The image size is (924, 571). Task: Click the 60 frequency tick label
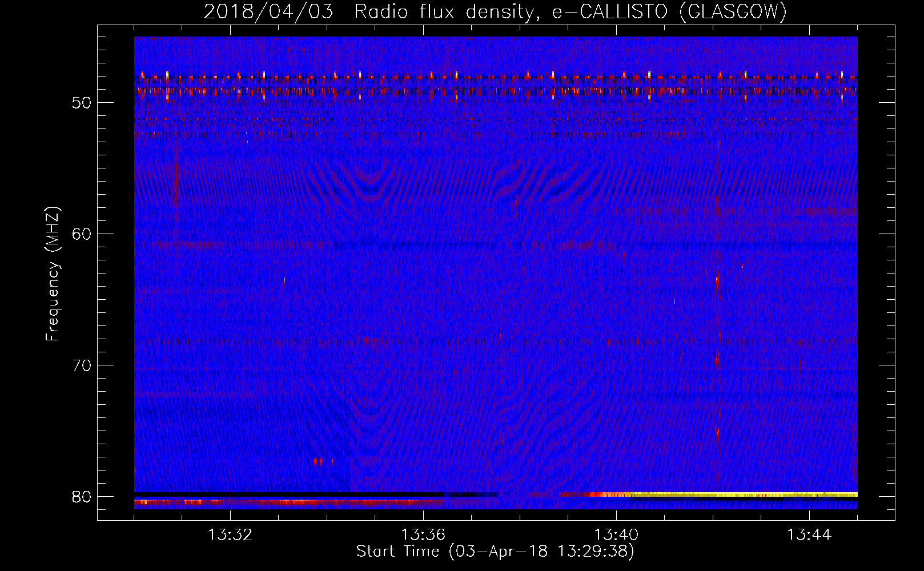point(82,234)
